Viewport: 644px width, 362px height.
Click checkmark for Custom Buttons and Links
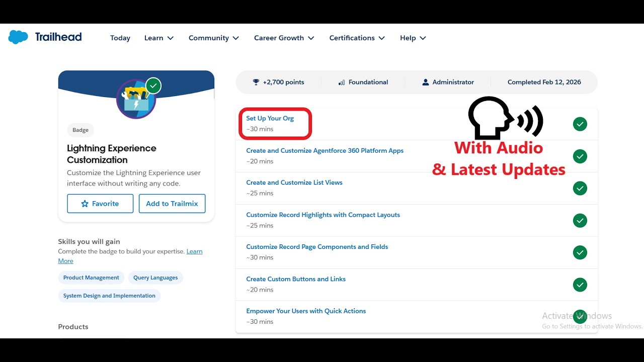tap(580, 285)
